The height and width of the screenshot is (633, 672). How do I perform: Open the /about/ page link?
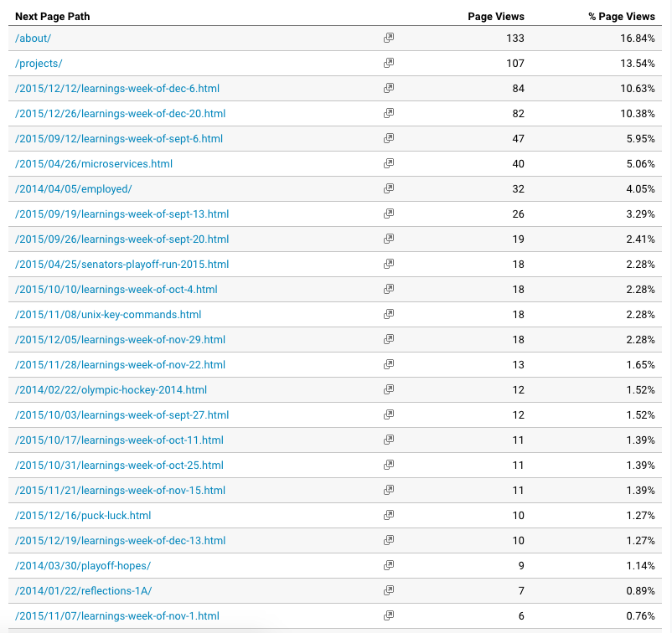point(33,38)
